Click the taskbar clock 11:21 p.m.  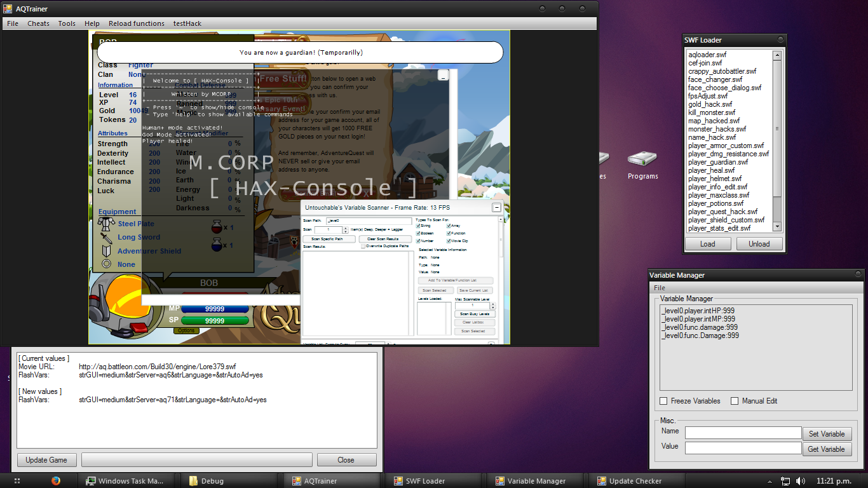[834, 481]
